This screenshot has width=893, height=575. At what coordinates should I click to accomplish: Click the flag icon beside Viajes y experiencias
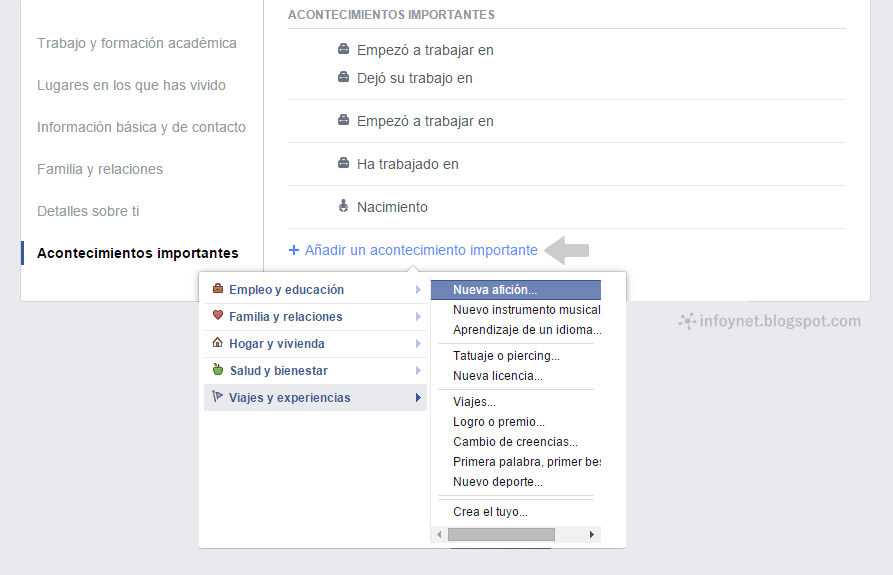(217, 396)
